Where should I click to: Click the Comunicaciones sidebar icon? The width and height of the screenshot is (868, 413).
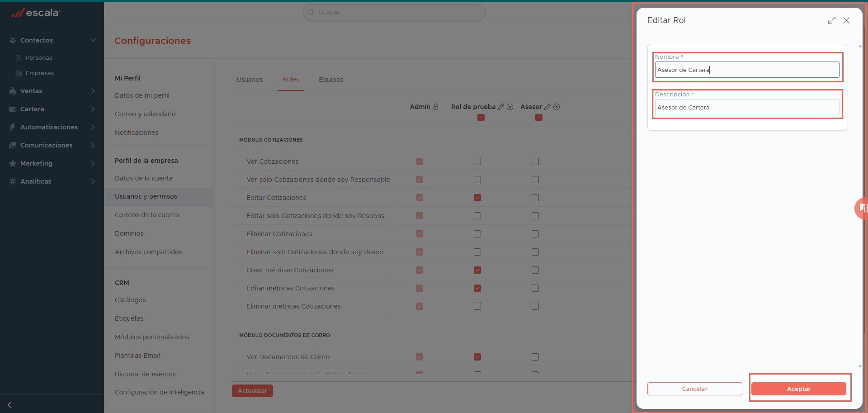(13, 145)
